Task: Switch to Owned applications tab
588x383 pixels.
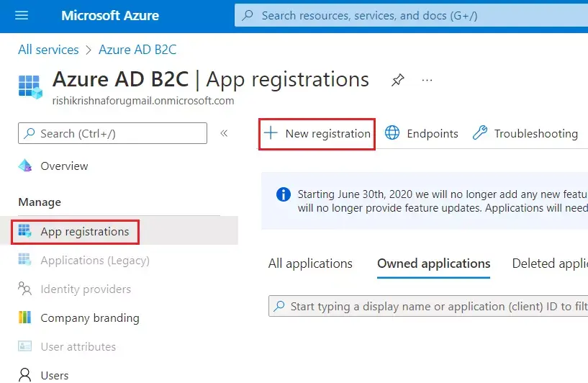Action: [433, 263]
